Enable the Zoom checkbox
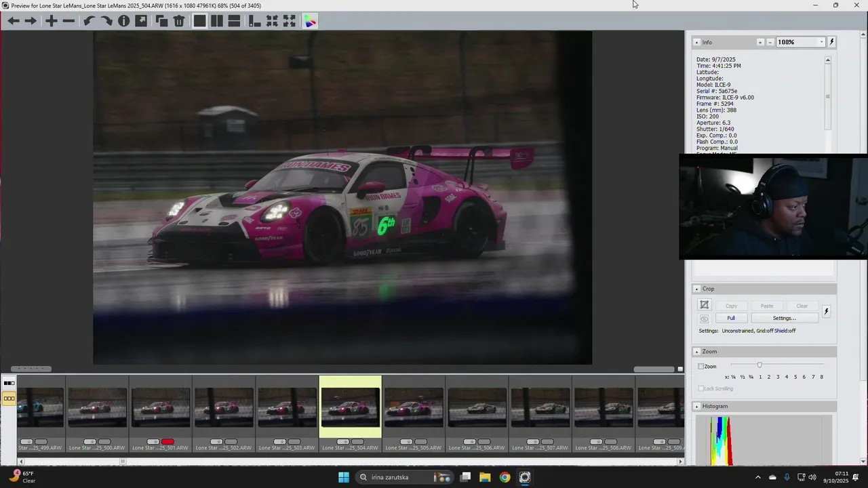This screenshot has height=488, width=868. pos(701,367)
